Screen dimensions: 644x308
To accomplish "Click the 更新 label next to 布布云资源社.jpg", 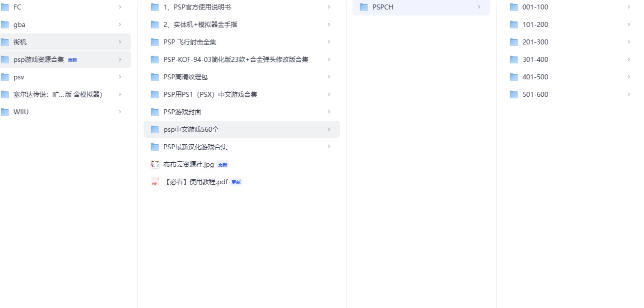I will tap(222, 164).
